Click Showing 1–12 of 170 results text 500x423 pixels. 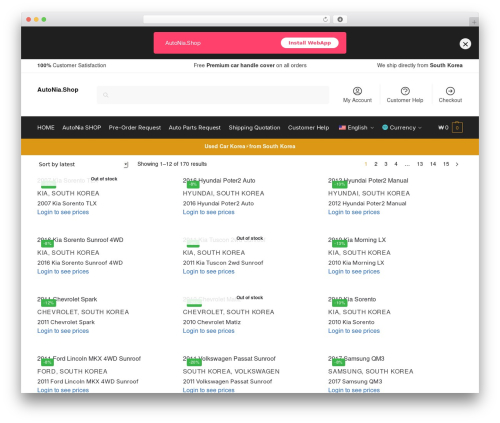172,164
